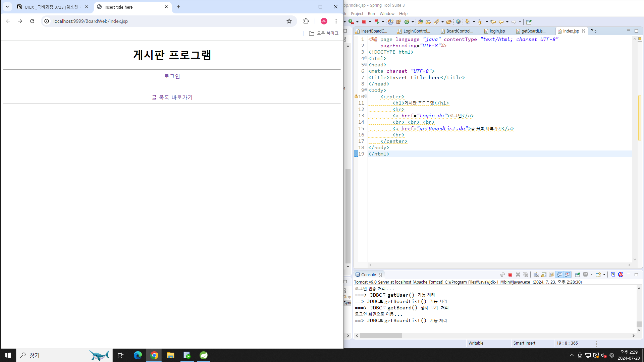
Task: Open File Explorer from the taskbar
Action: tap(170, 355)
